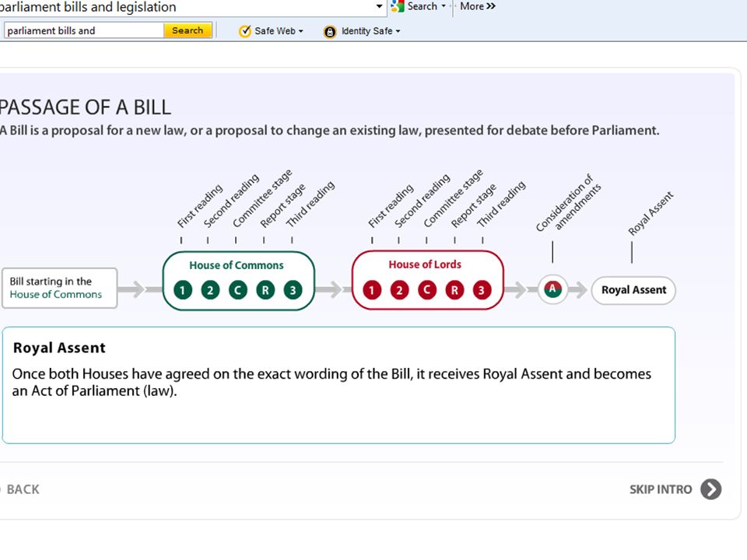
Task: Click the 'First reading' label above House of Lords
Action: coord(391,205)
